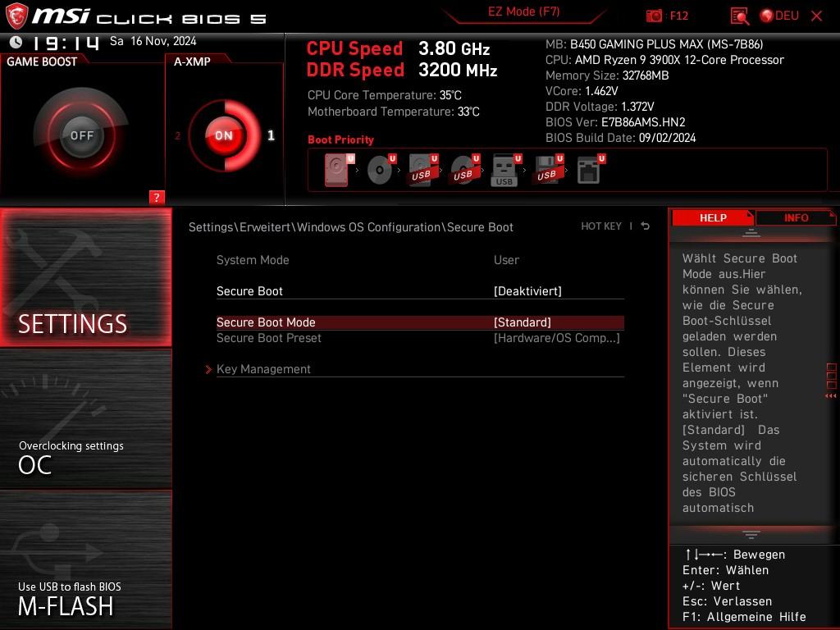Switch to the INFO tab
Screen dimensions: 840x630
coord(796,217)
